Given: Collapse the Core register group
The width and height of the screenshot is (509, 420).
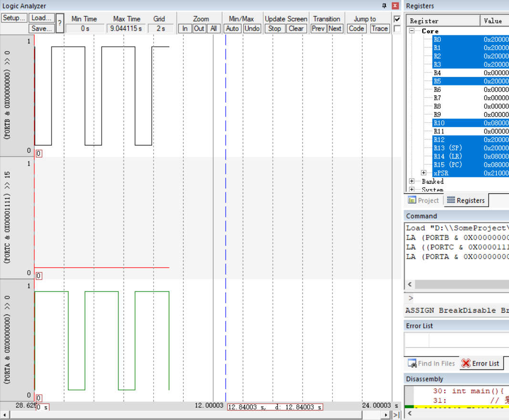Looking at the screenshot, I should point(412,31).
